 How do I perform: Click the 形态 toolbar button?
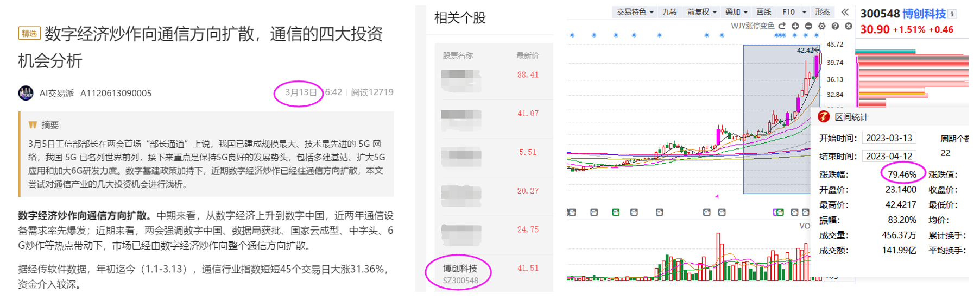point(822,12)
